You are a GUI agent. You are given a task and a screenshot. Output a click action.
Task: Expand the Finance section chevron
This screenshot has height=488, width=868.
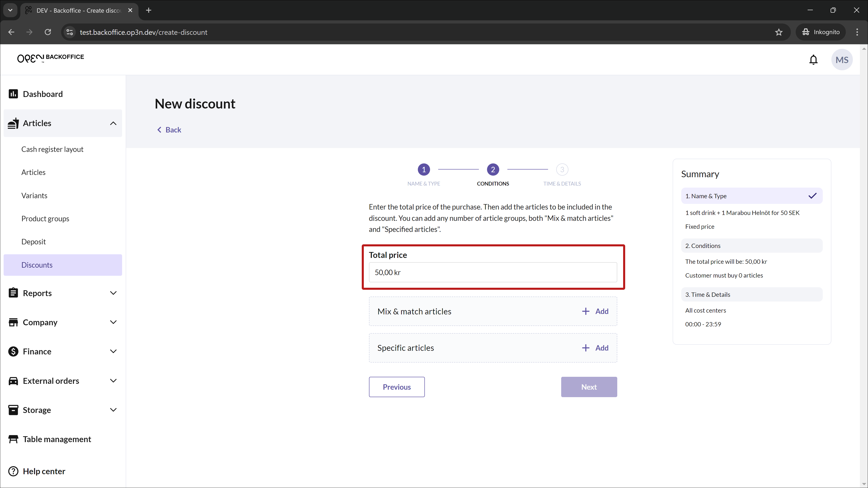113,352
